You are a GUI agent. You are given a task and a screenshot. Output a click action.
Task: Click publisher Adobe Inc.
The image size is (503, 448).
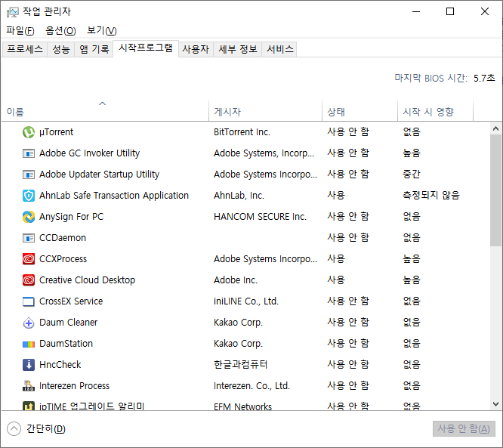click(x=236, y=280)
